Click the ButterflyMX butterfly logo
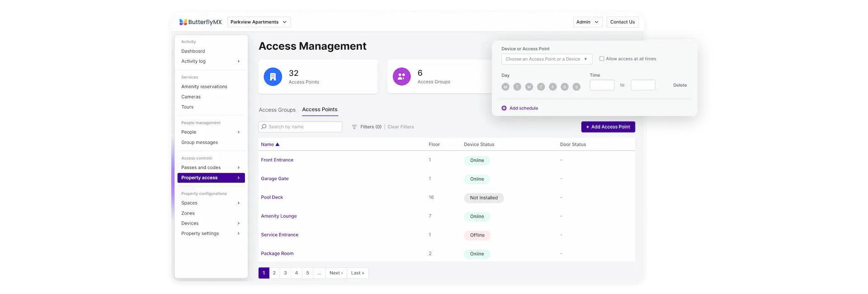This screenshot has height=294, width=868. tap(183, 22)
